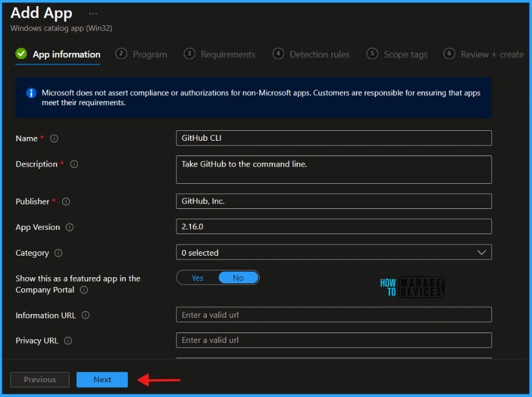The image size is (532, 397).
Task: Click the App Version field showing 2.16.0
Action: tap(334, 227)
